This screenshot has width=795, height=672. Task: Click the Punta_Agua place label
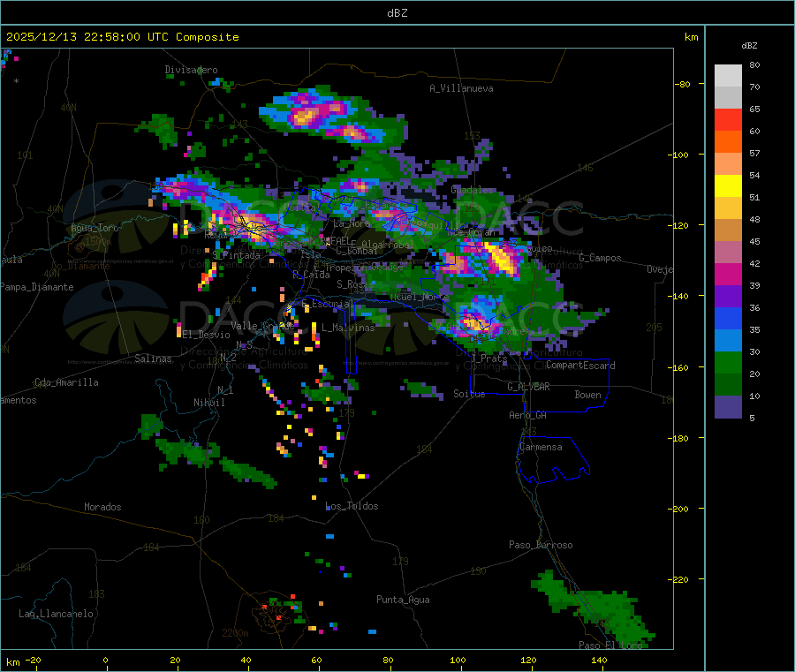[x=403, y=600]
